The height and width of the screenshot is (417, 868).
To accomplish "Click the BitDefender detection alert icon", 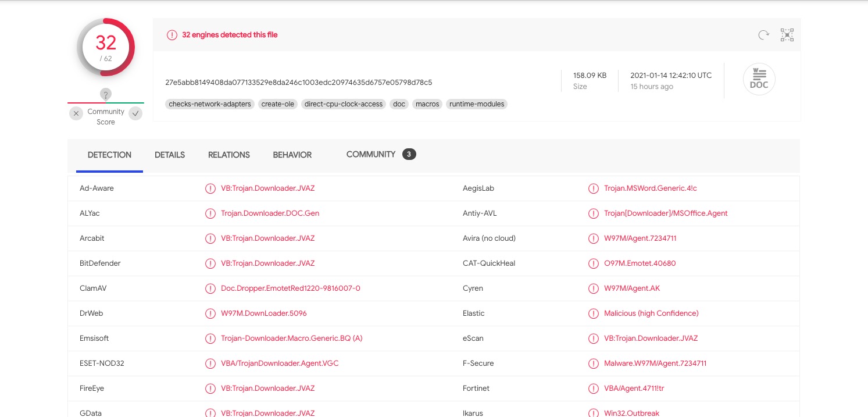I will coord(210,263).
